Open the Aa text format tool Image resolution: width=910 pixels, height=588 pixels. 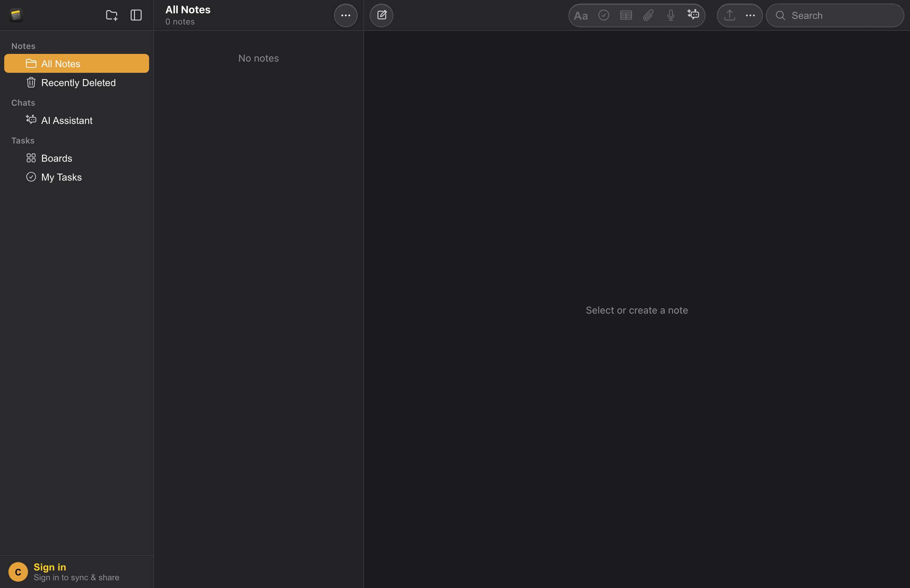click(581, 16)
